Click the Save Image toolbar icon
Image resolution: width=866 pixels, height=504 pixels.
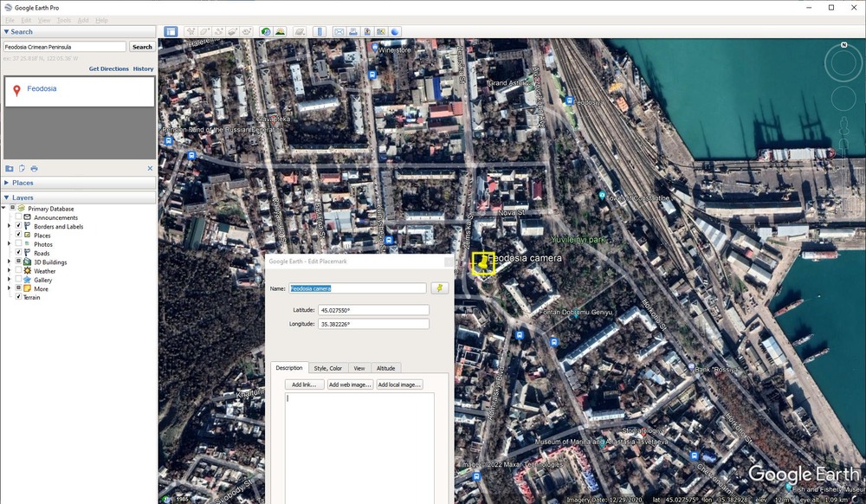tap(366, 31)
